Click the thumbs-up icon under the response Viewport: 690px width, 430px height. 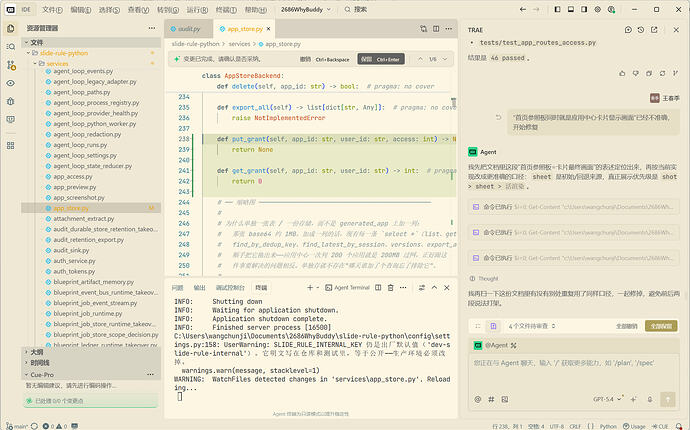622,74
